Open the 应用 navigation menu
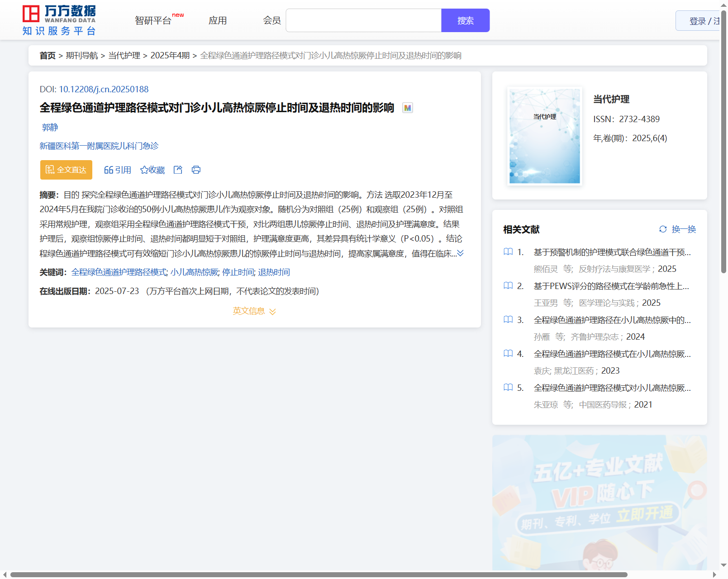Viewport: 728px width, 579px height. pyautogui.click(x=218, y=21)
